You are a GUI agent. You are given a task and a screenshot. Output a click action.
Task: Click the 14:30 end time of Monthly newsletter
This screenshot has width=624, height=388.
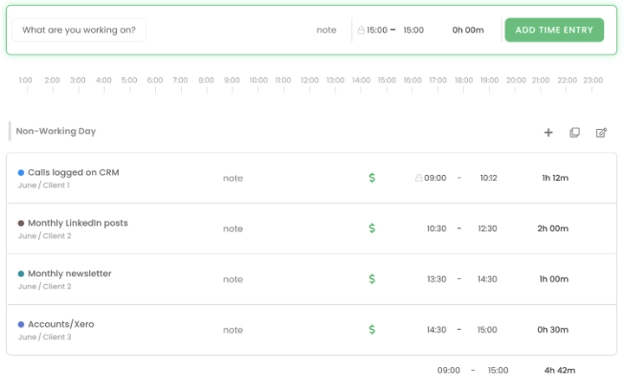(x=488, y=279)
